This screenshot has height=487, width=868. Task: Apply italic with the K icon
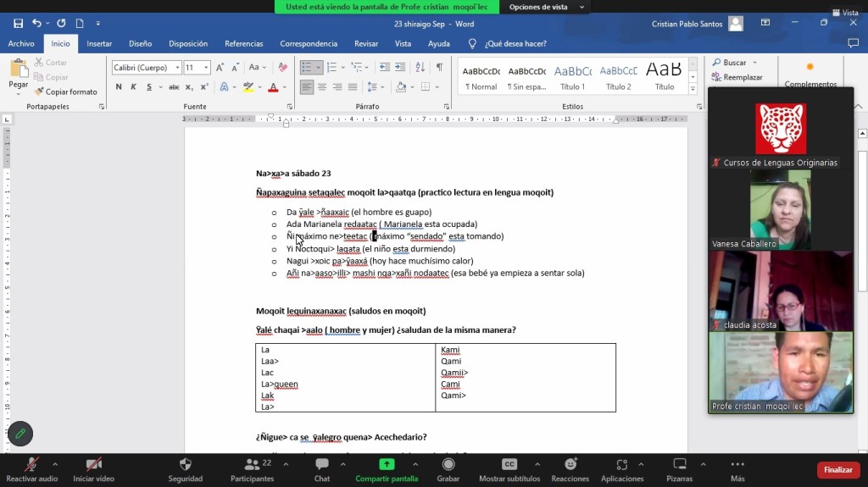coord(132,87)
